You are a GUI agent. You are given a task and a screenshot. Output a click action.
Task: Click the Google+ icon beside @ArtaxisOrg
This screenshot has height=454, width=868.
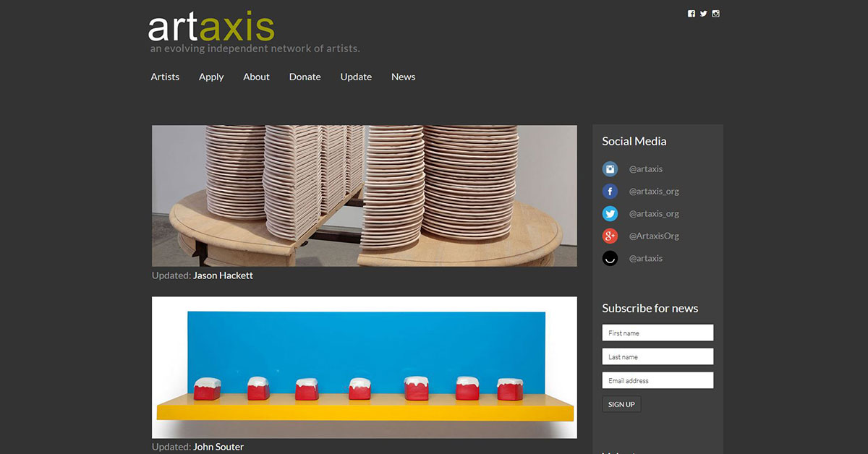pyautogui.click(x=610, y=236)
